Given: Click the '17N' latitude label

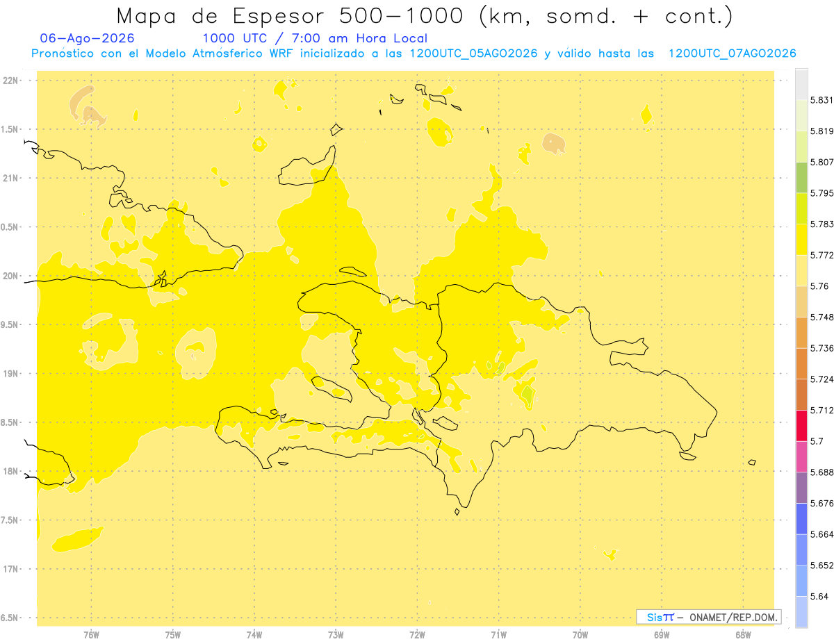Looking at the screenshot, I should 11,569.
